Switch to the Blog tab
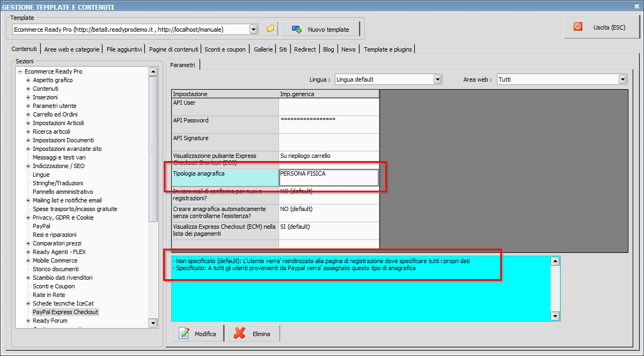The height and width of the screenshot is (356, 644). pos(328,49)
